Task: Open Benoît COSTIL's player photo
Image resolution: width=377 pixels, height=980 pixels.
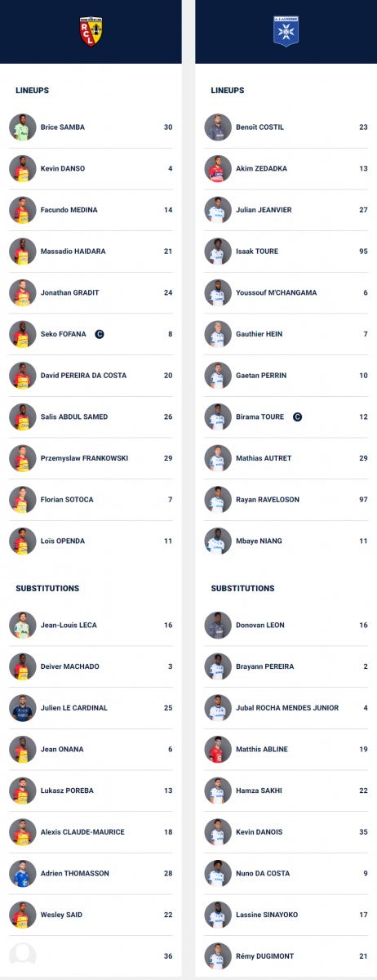Action: click(x=217, y=127)
